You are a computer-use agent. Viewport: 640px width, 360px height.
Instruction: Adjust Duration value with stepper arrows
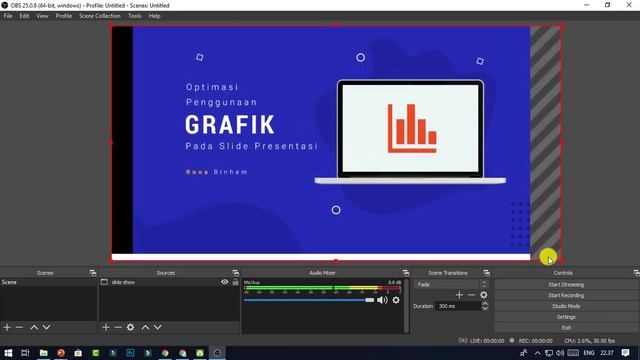(485, 306)
